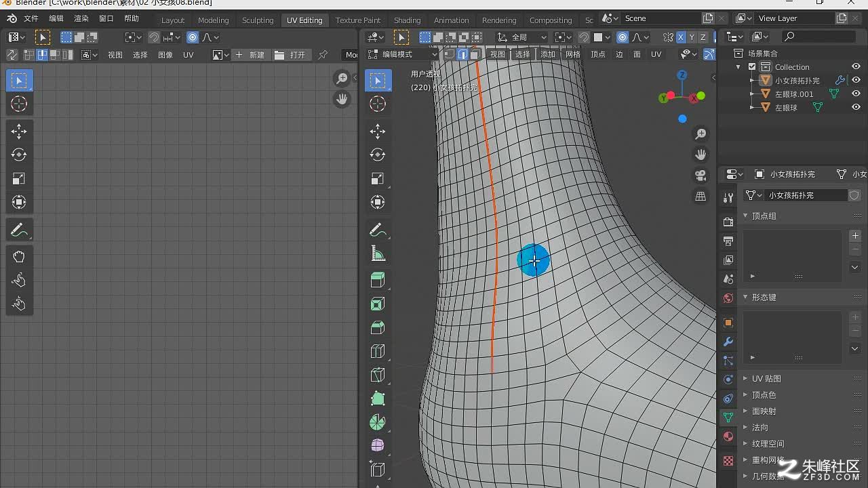Select the Spin tool
This screenshot has height=488, width=868.
click(x=378, y=422)
